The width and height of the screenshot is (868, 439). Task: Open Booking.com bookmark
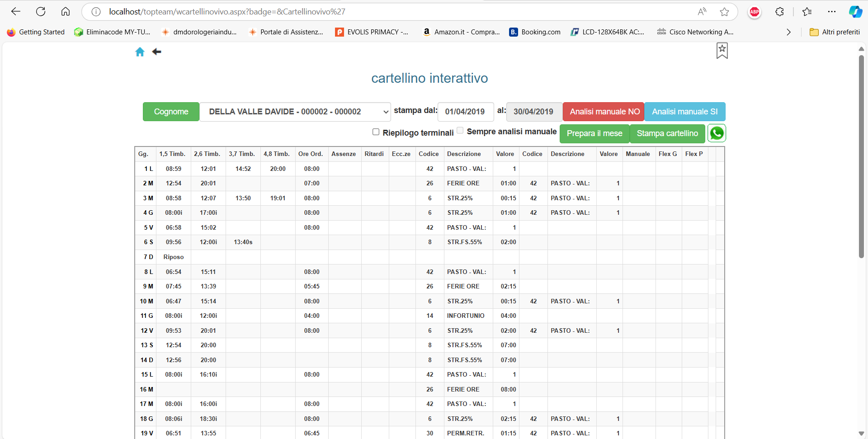tap(535, 32)
